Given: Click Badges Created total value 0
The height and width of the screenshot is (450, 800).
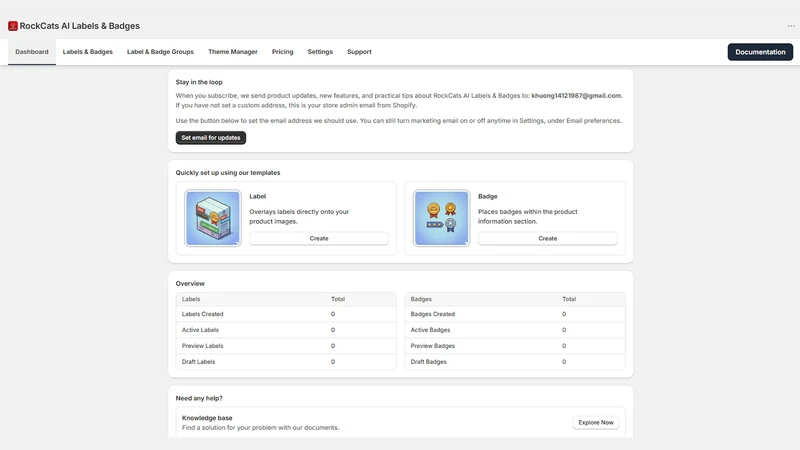Looking at the screenshot, I should coord(564,314).
